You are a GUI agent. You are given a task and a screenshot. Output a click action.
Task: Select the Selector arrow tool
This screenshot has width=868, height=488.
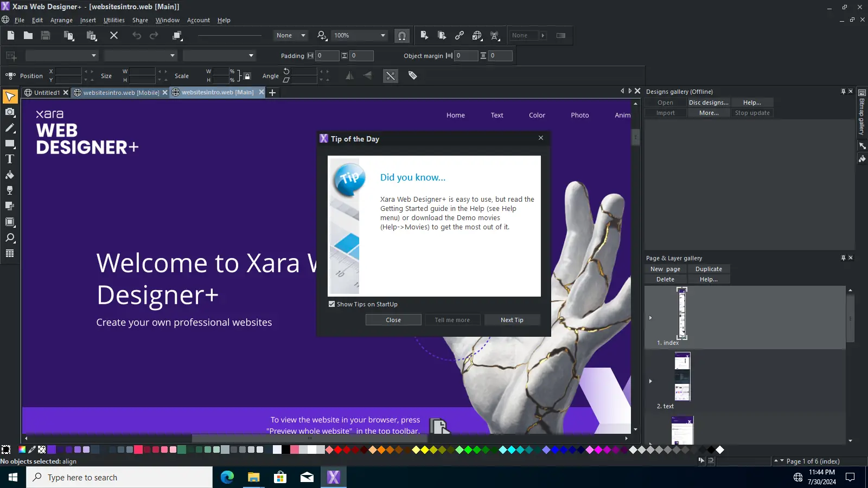(10, 97)
